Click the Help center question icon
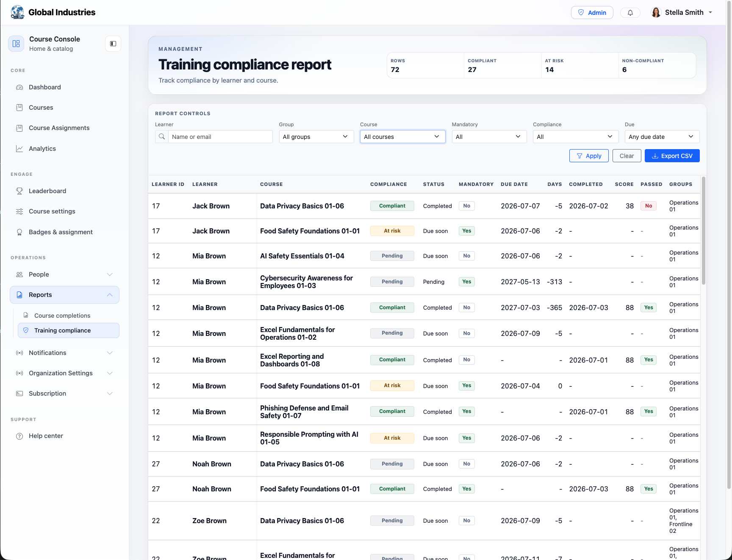The width and height of the screenshot is (732, 560). pos(19,436)
